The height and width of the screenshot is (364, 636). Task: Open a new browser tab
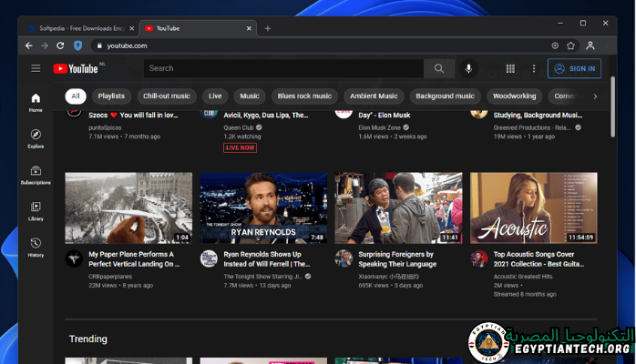pos(267,28)
